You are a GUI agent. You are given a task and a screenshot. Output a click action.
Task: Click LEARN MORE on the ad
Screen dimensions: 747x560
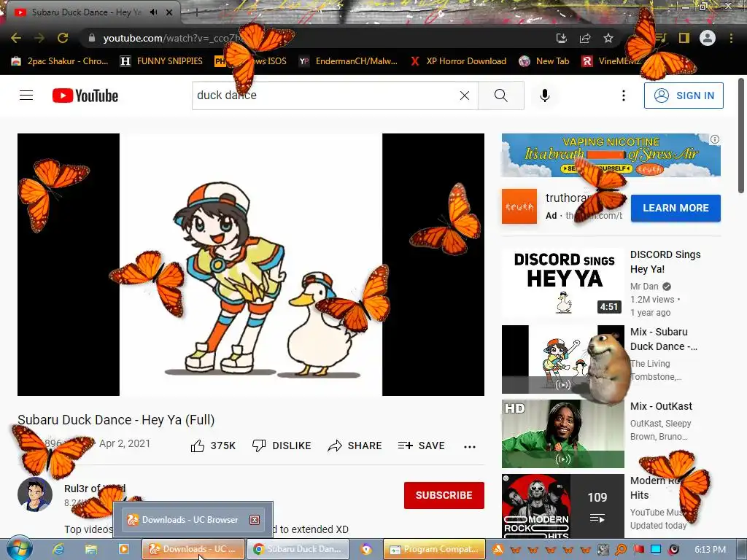(676, 208)
